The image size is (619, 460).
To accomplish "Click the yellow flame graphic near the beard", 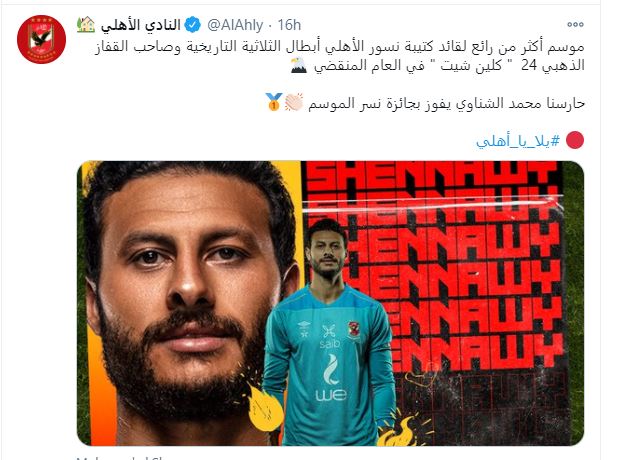I will coord(264,407).
